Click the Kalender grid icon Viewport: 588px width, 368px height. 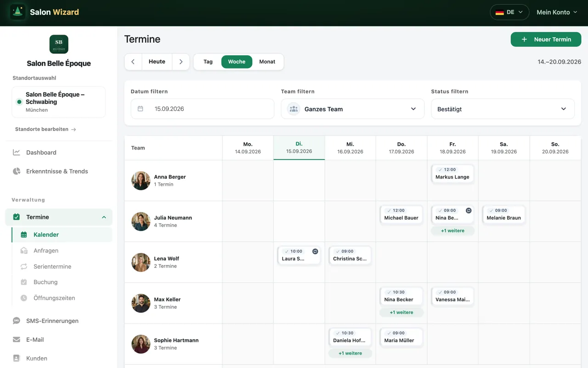(x=24, y=235)
